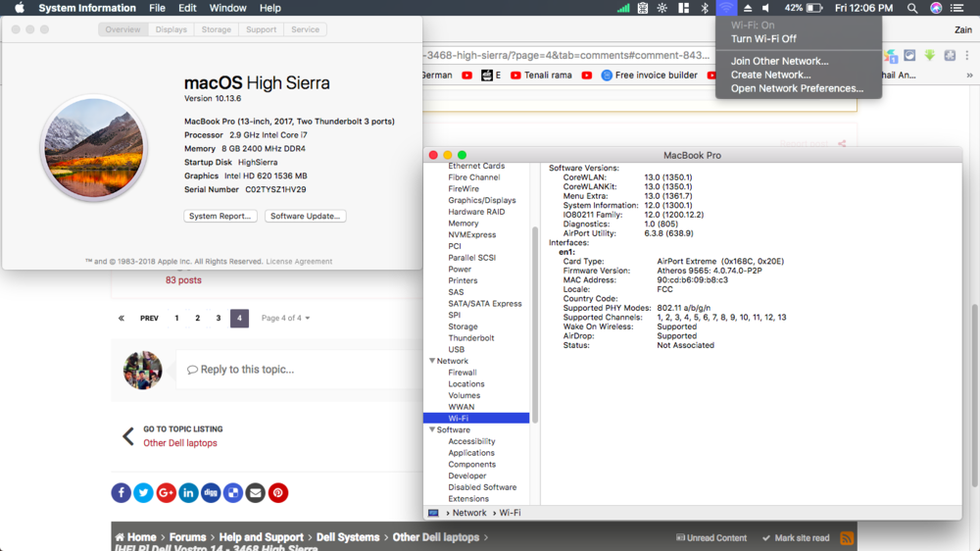Share the topic via Twitter icon

[x=143, y=493]
